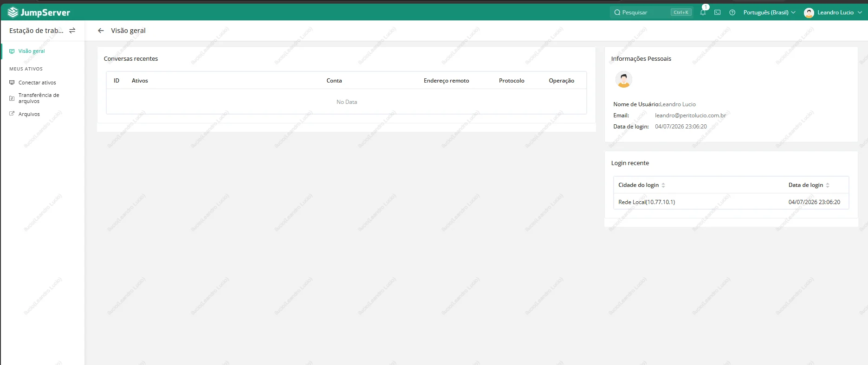Expand the Leandro Lucio user menu
The width and height of the screenshot is (868, 365).
coord(833,13)
